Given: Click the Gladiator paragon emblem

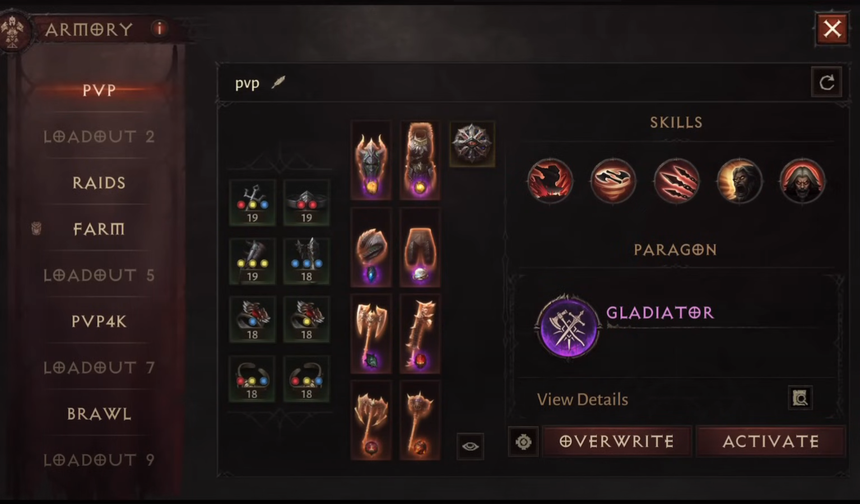Looking at the screenshot, I should coord(568,326).
